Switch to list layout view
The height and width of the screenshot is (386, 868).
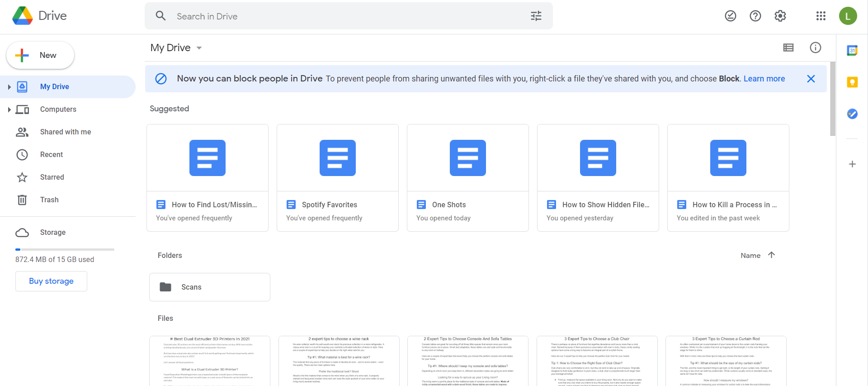[x=788, y=48]
